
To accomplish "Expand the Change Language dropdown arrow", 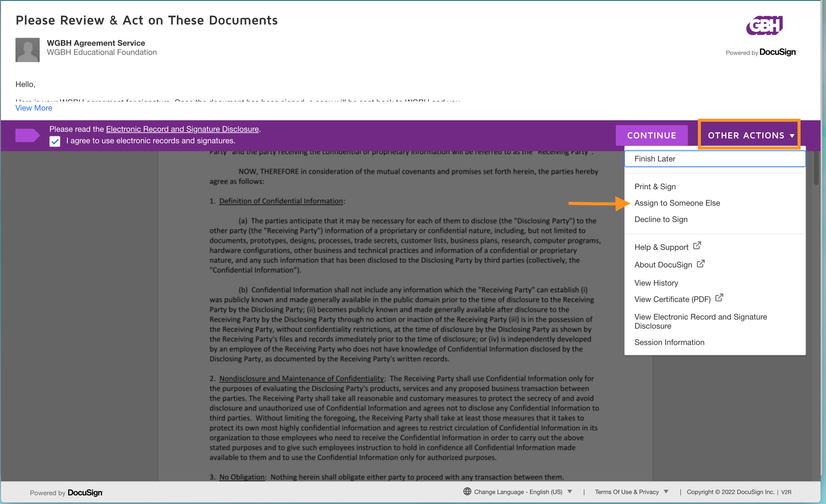I will [569, 492].
